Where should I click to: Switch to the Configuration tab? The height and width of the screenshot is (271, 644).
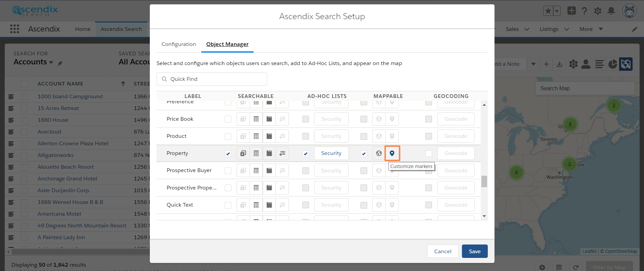pyautogui.click(x=179, y=44)
